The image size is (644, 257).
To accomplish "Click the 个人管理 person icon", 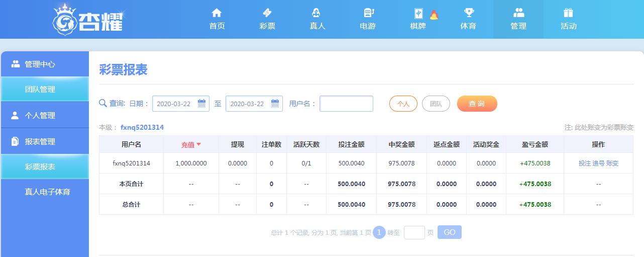I will tap(15, 115).
